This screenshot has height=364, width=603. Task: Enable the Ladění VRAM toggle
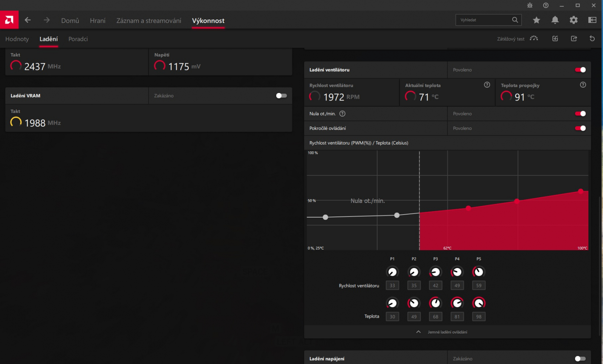coord(282,96)
